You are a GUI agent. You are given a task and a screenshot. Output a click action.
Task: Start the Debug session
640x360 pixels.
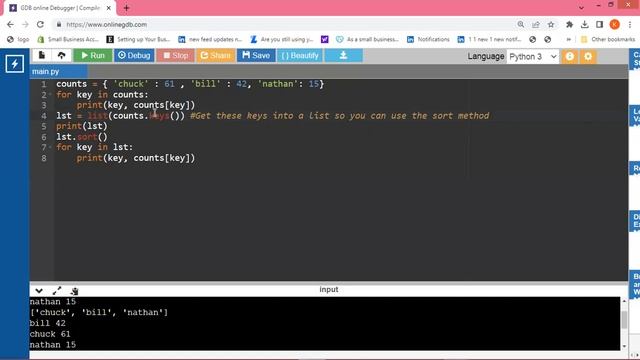134,56
